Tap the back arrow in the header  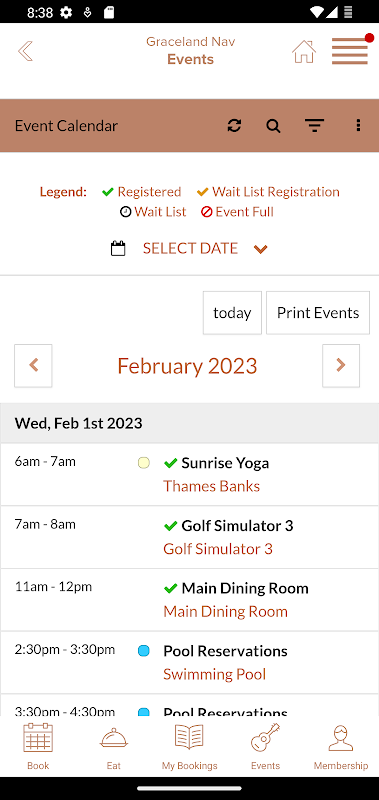[25, 51]
